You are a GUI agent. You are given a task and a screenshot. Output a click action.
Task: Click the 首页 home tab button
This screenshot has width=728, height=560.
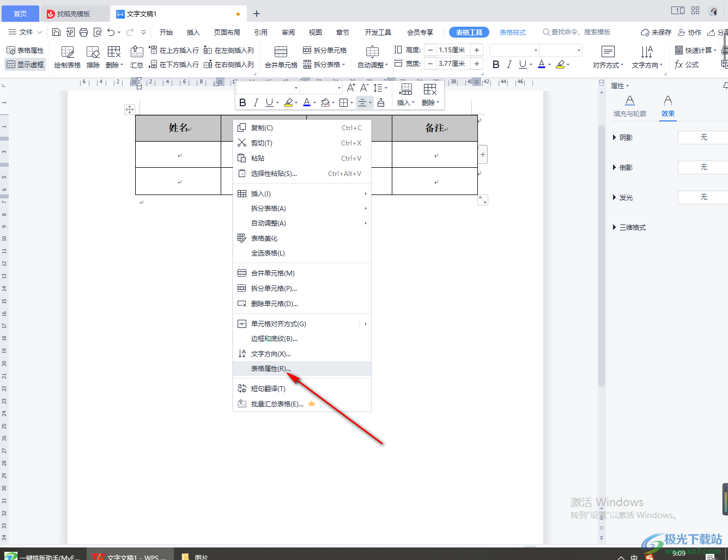tap(20, 14)
